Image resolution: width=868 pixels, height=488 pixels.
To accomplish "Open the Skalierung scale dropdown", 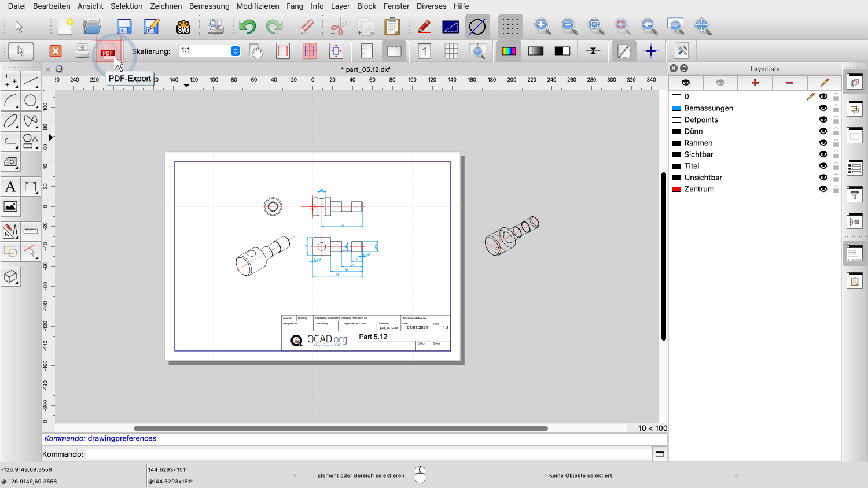I will coord(236,51).
